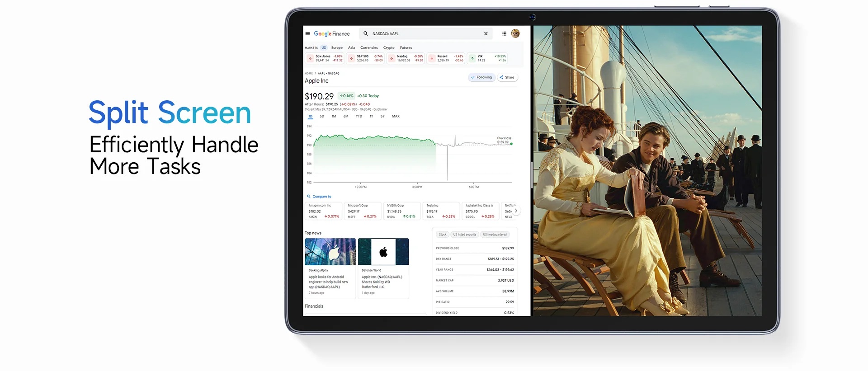Click the Financials section heading

314,306
